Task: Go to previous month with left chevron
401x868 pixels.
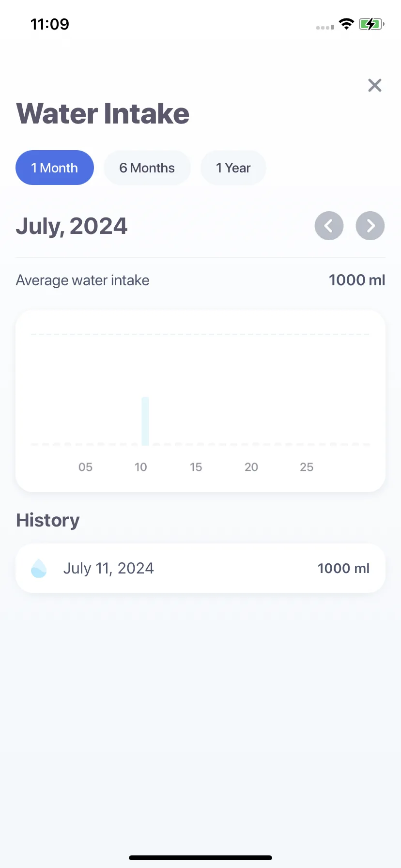Action: [x=329, y=226]
